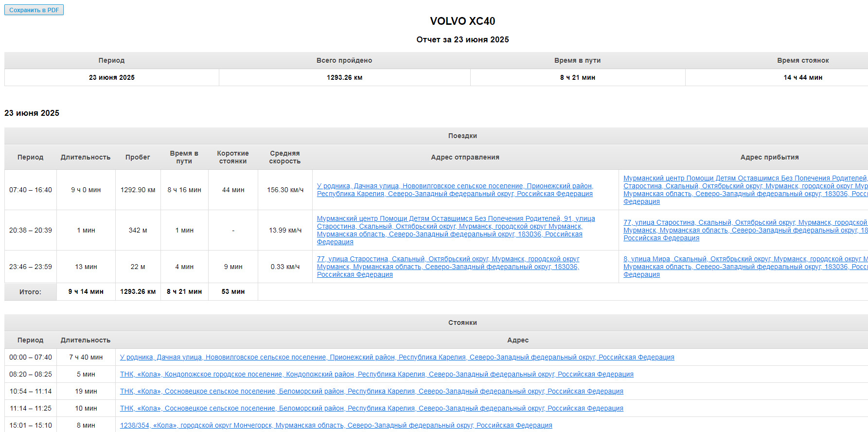Select stop period cell 15:01 – 15:10
The image size is (868, 432).
click(31, 425)
